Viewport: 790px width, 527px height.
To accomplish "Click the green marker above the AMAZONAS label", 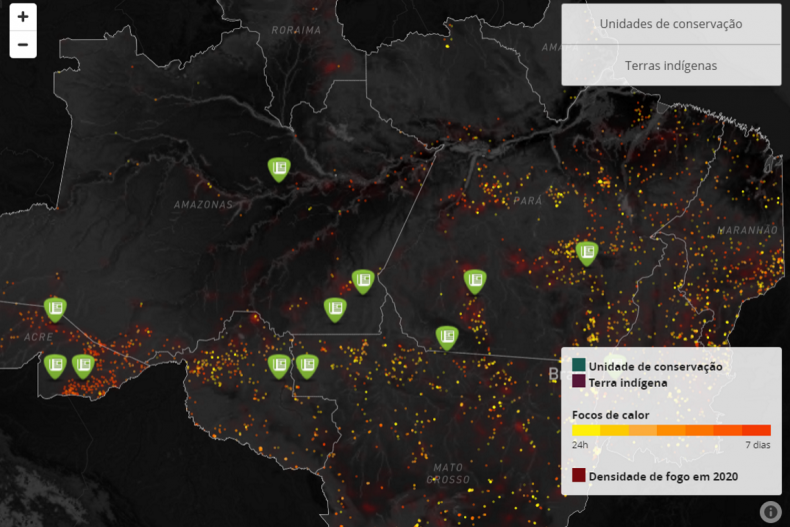I will tap(279, 168).
